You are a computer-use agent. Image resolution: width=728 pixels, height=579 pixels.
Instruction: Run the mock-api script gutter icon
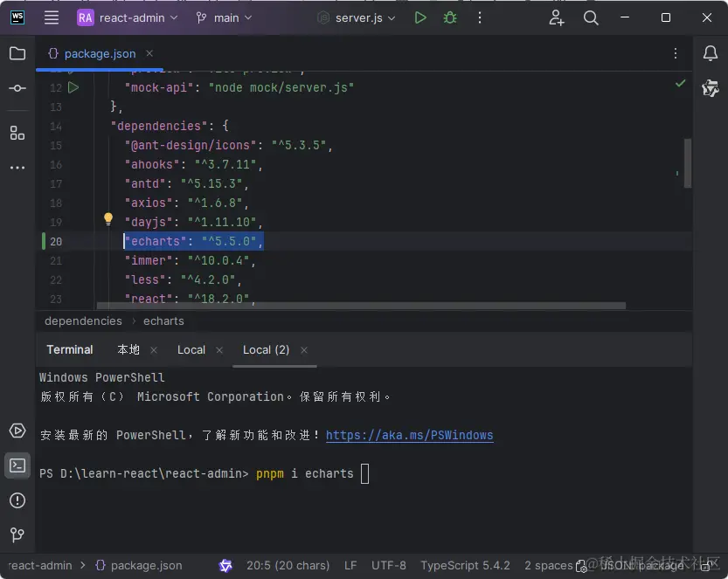(73, 87)
